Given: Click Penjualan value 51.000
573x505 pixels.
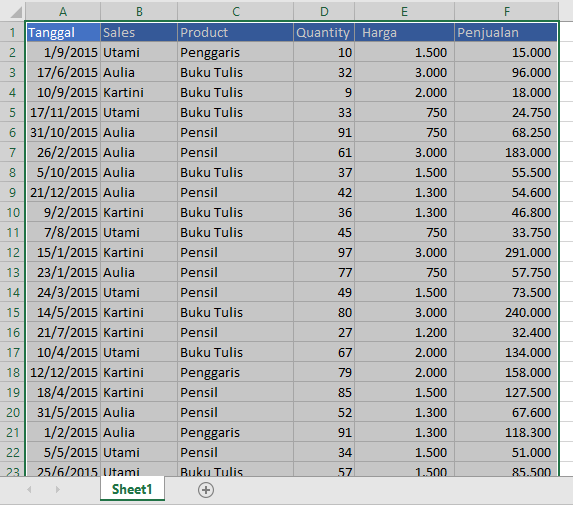Looking at the screenshot, I should pos(506,452).
